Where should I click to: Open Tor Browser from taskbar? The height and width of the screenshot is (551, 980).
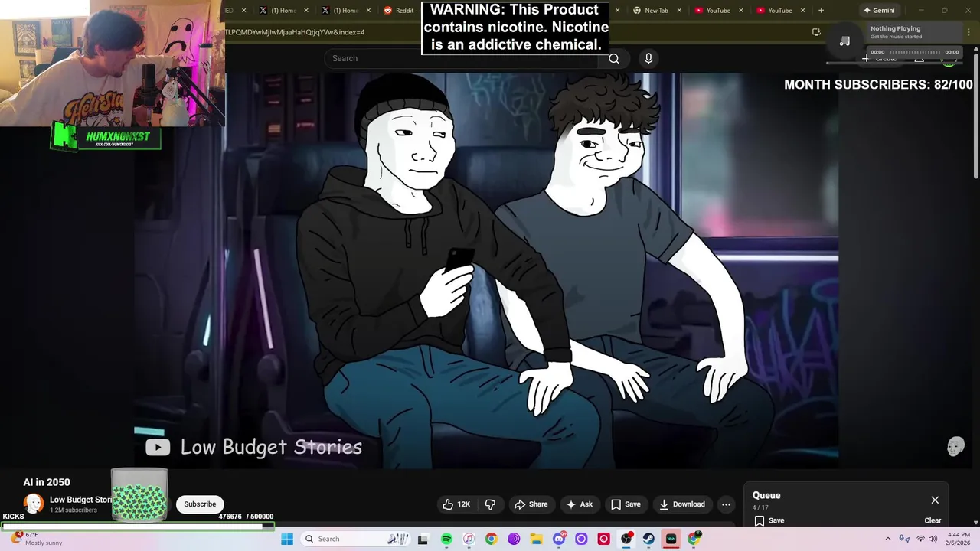[x=514, y=539]
